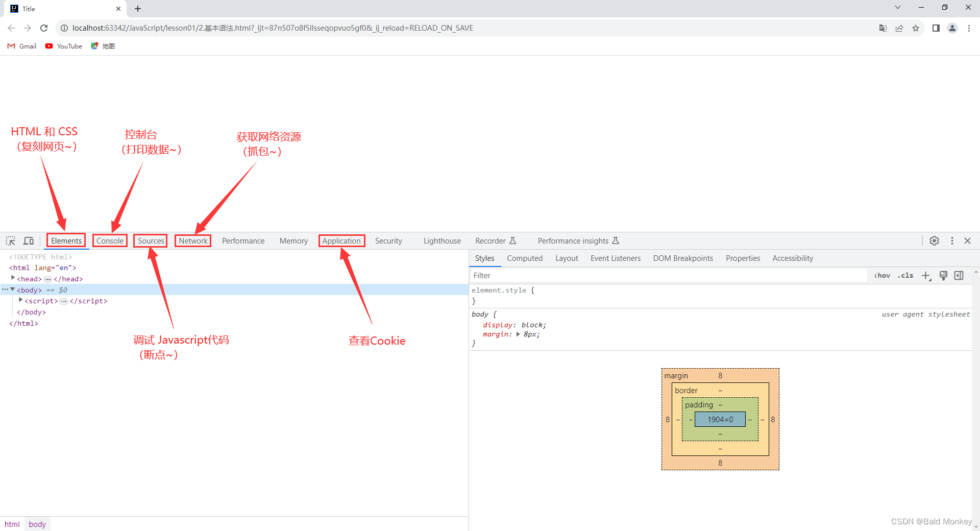Open tab search chevron
This screenshot has height=531, width=980.
point(898,8)
